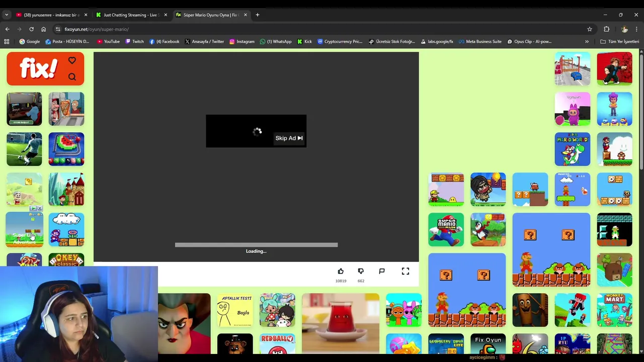
Task: Open the bookmarks apps grid icon
Action: pyautogui.click(x=7, y=42)
